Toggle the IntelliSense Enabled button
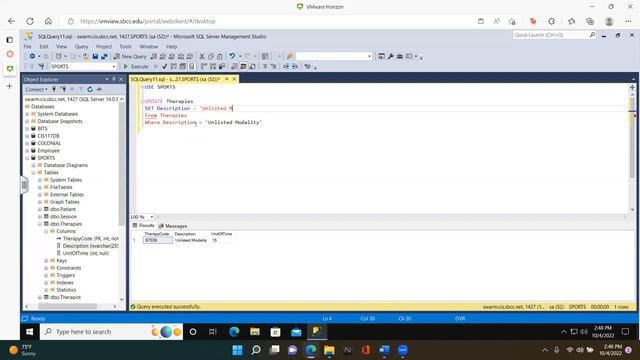 pyautogui.click(x=192, y=67)
